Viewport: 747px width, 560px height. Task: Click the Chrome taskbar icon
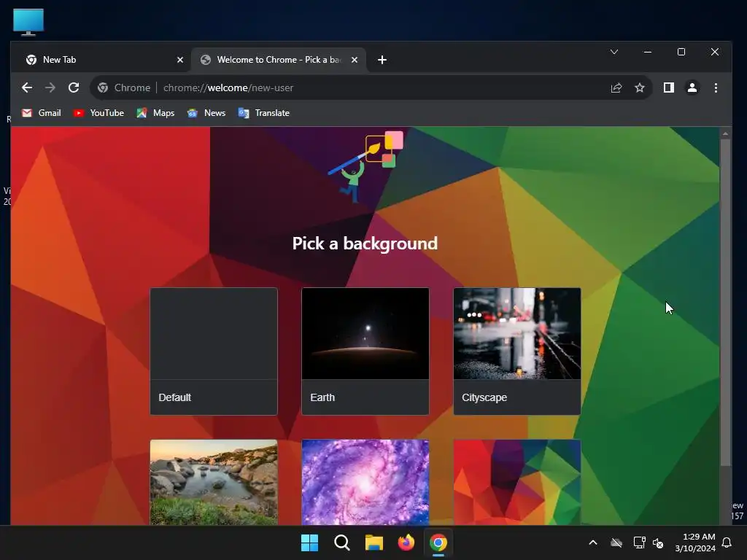coord(438,542)
